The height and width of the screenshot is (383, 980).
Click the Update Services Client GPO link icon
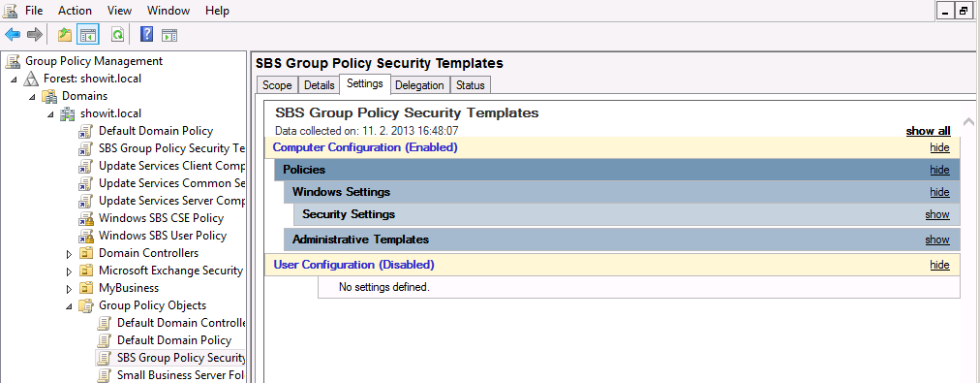(85, 167)
